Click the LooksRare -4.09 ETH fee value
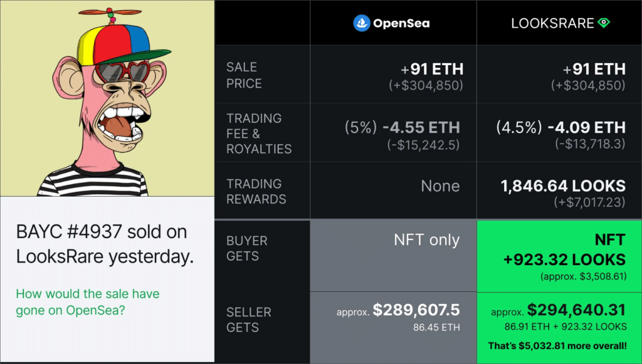Viewport: 642px width, 364px height. [x=586, y=127]
